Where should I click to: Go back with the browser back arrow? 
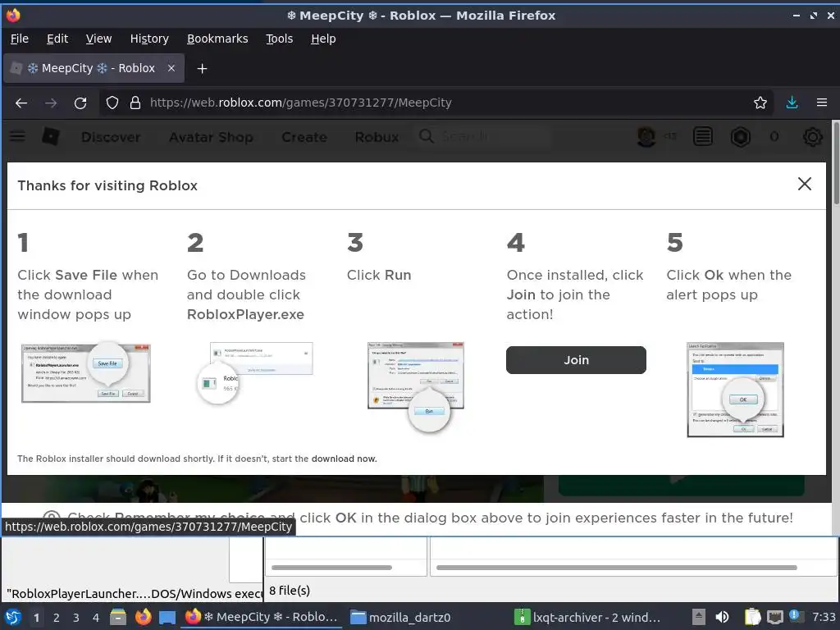(x=21, y=103)
